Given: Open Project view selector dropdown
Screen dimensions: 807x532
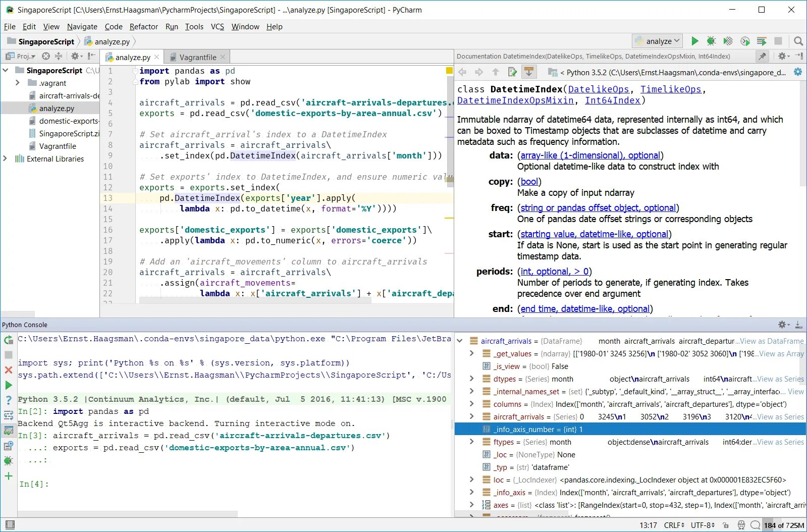Looking at the screenshot, I should pyautogui.click(x=21, y=56).
